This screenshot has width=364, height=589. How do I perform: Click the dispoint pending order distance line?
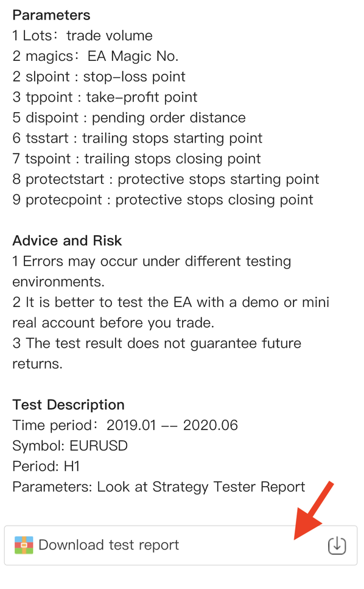point(129,118)
